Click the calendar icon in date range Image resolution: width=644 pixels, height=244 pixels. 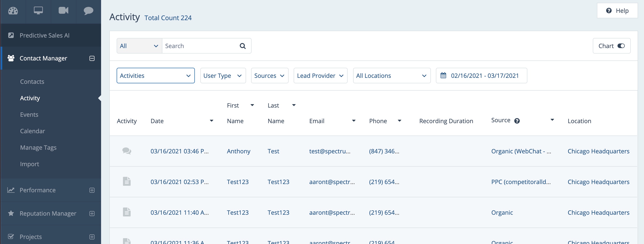click(x=443, y=76)
